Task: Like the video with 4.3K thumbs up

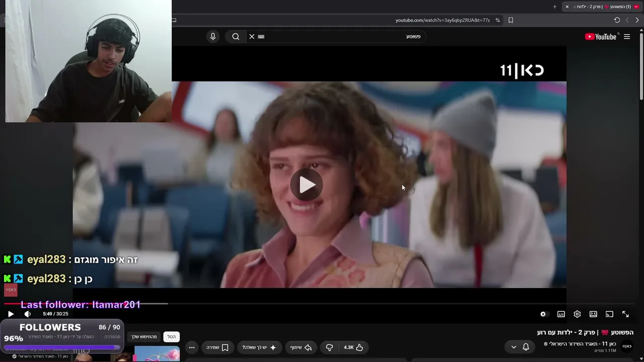Action: pyautogui.click(x=353, y=347)
